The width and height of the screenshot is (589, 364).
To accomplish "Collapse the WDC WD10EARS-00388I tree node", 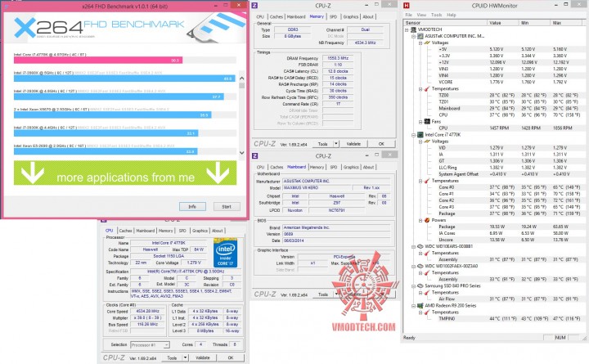I will pyautogui.click(x=414, y=247).
